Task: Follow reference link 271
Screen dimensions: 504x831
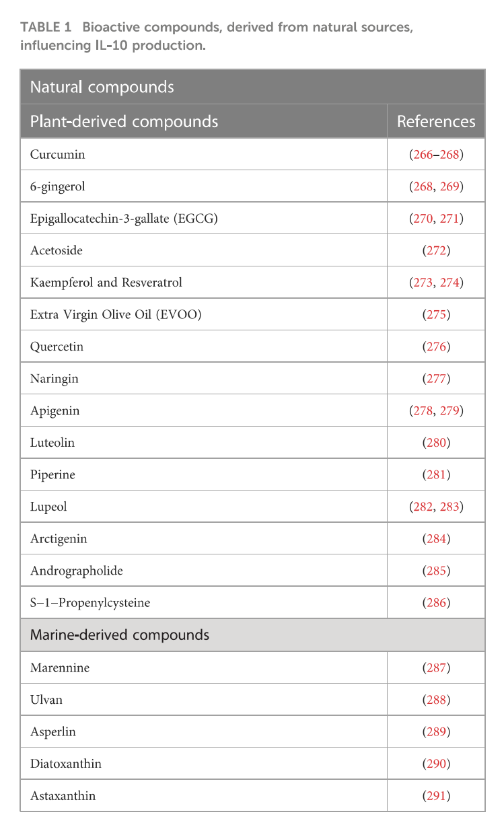Action: point(449,219)
